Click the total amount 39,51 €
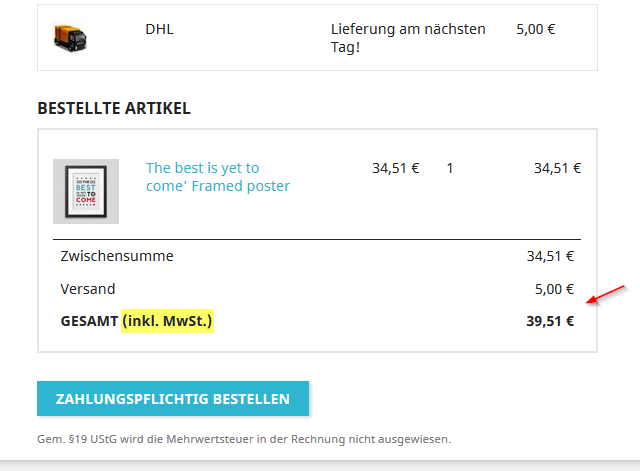Viewport: 640px width, 471px height. [x=550, y=321]
